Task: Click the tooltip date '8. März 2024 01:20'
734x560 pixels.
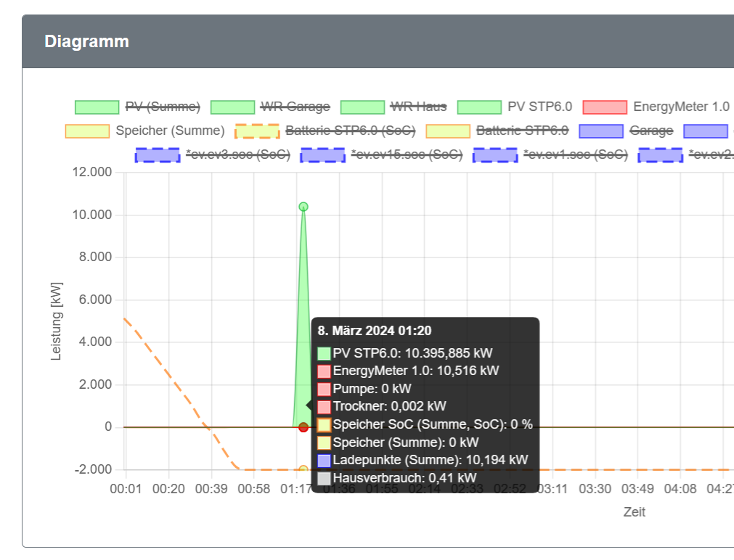Action: pos(375,331)
